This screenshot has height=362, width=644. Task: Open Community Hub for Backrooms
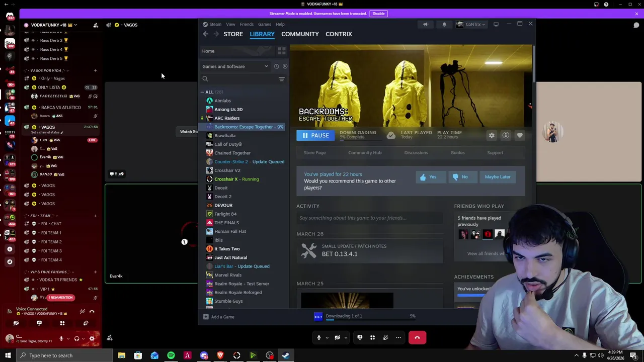(x=365, y=152)
